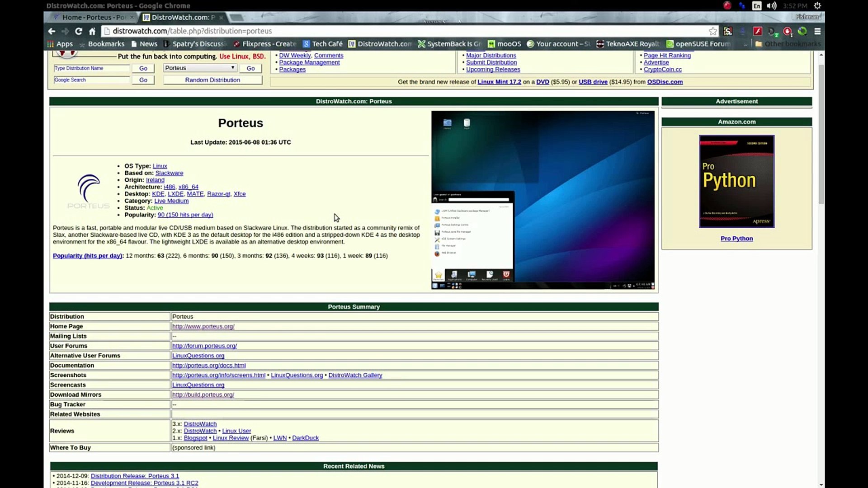
Task: Open the Flash extension icon
Action: pyautogui.click(x=758, y=31)
